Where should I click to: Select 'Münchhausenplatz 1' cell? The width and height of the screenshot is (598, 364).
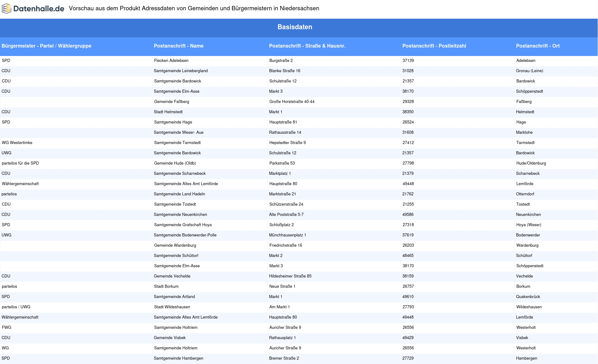334,235
